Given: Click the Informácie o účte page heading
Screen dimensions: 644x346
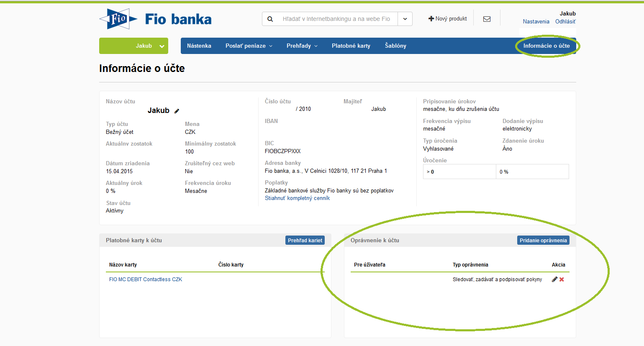Looking at the screenshot, I should (x=142, y=68).
